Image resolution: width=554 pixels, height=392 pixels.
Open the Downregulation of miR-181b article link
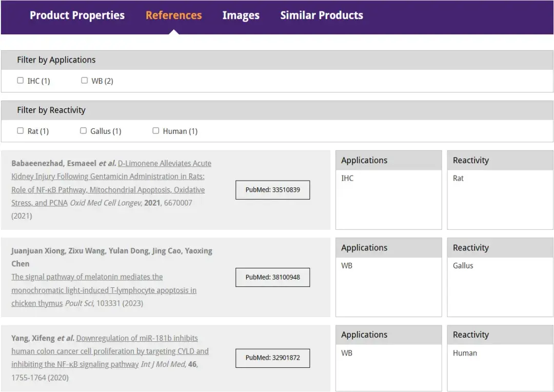(x=110, y=351)
